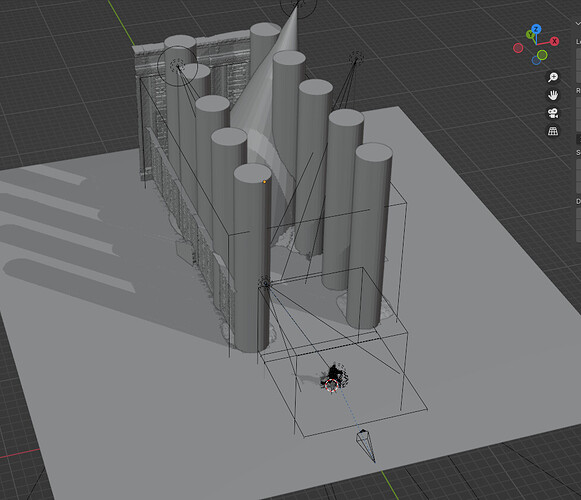Image resolution: width=581 pixels, height=500 pixels.
Task: Activate the hand pan view button
Action: (x=553, y=95)
